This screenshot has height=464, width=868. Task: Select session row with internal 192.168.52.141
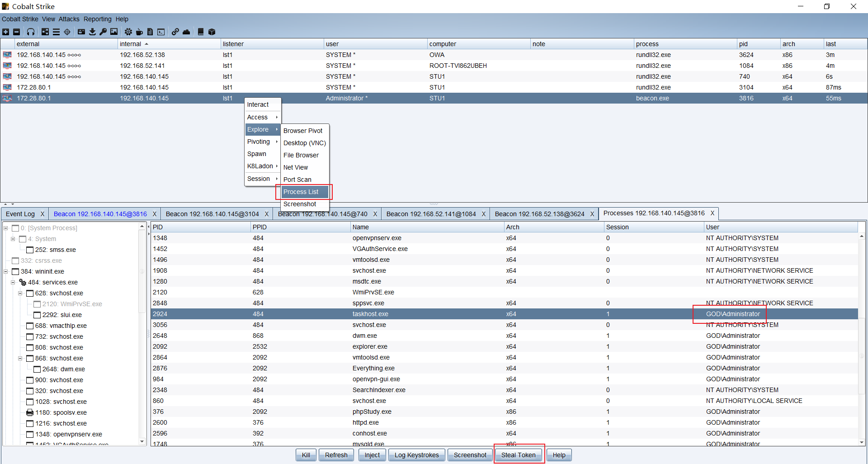coord(434,66)
